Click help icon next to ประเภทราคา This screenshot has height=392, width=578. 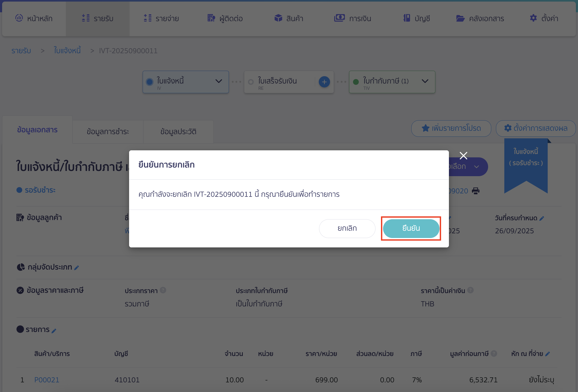pos(163,290)
